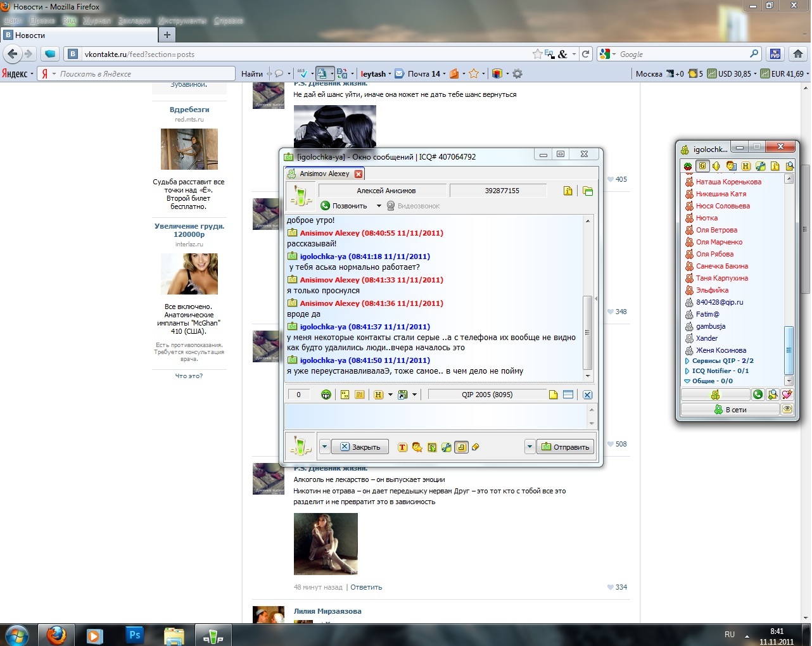Click the yellow info icon in the contact list toolbar

click(775, 166)
